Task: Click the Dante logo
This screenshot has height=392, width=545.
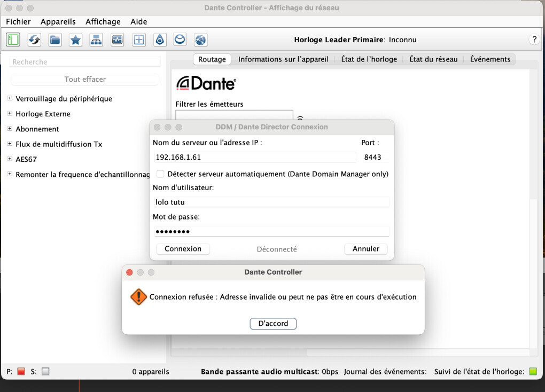Action: 206,83
